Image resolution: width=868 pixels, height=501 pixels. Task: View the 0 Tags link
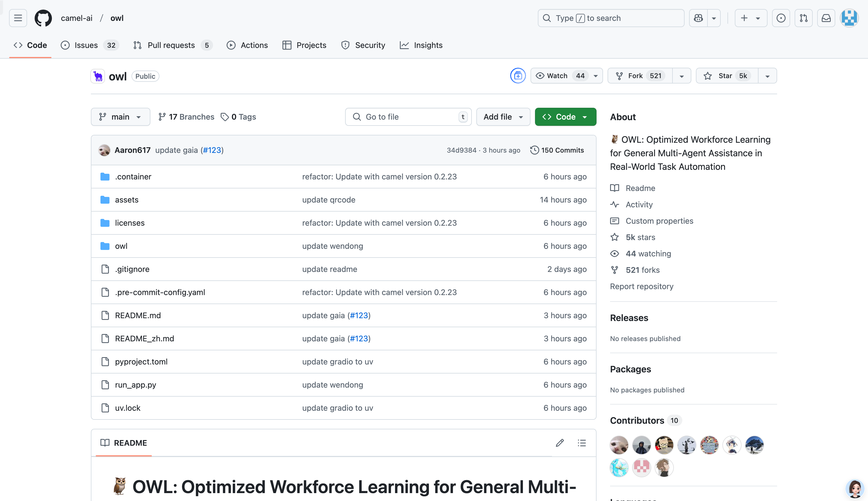(x=238, y=117)
